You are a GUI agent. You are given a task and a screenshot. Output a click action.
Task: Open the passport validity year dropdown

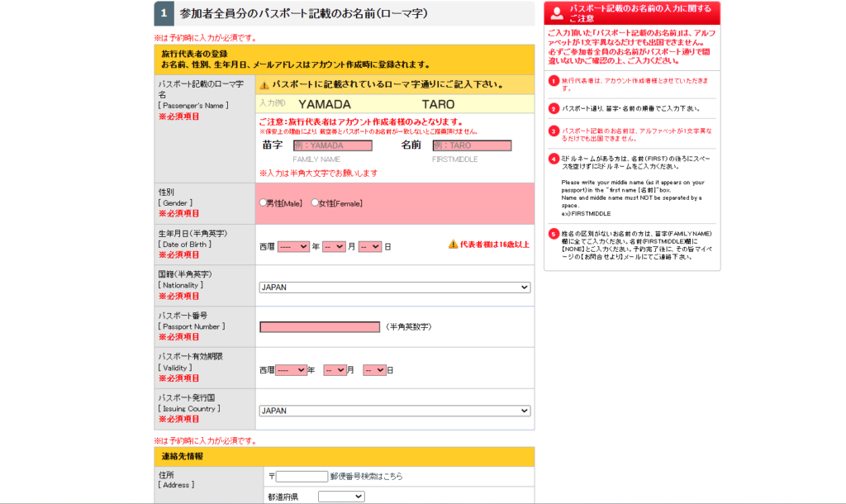291,370
